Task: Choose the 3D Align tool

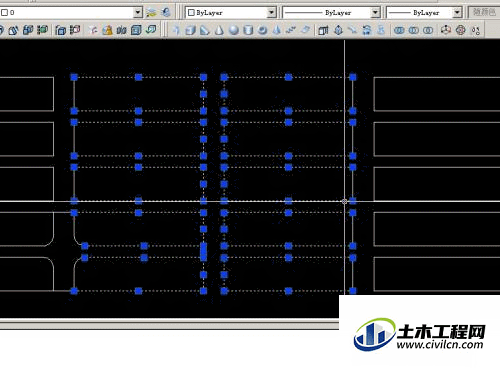Action: point(476,30)
